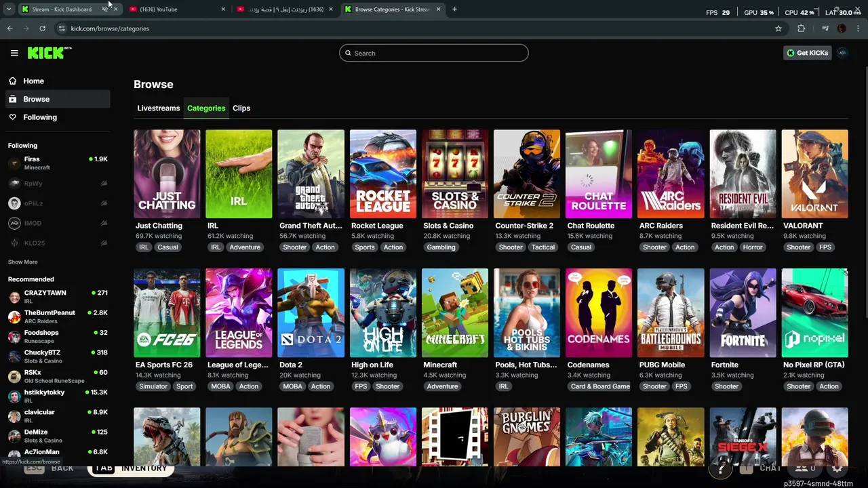The image size is (868, 488).
Task: Open the Just Chatting category thumbnail
Action: (167, 174)
